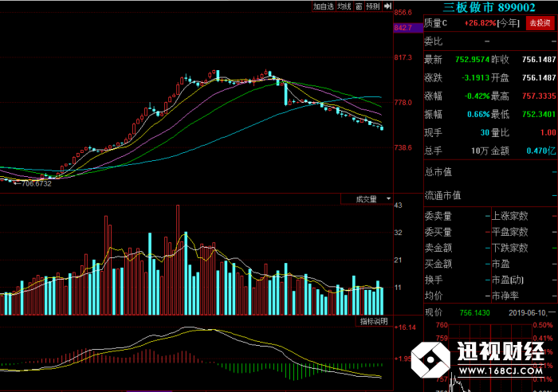
Task: Click the red 去投资 invest button
Action: point(540,23)
